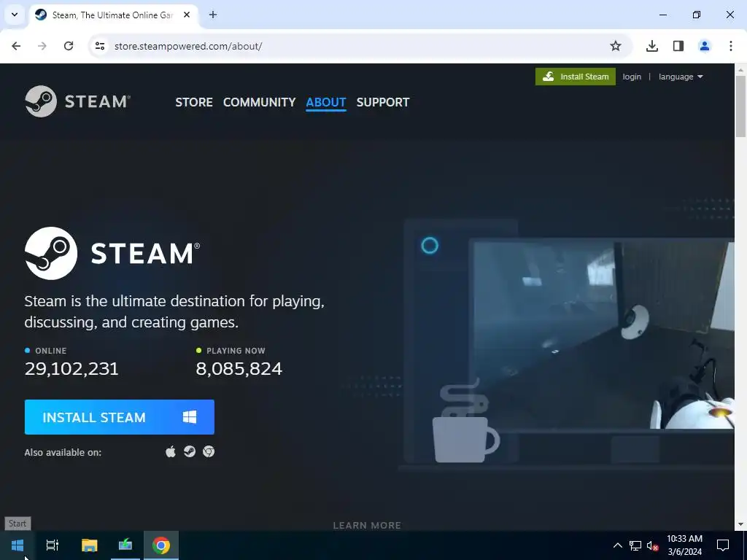Open Task View in taskbar
This screenshot has width=747, height=560.
pos(53,545)
